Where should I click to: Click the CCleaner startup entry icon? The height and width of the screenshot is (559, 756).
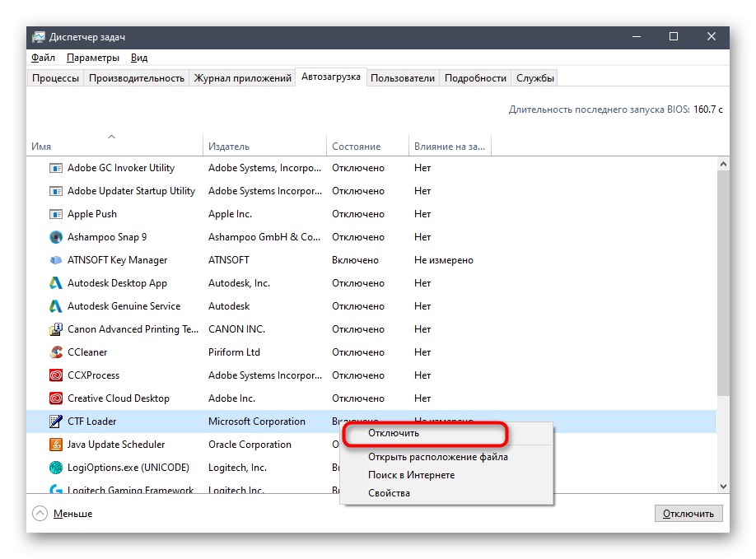pyautogui.click(x=56, y=352)
